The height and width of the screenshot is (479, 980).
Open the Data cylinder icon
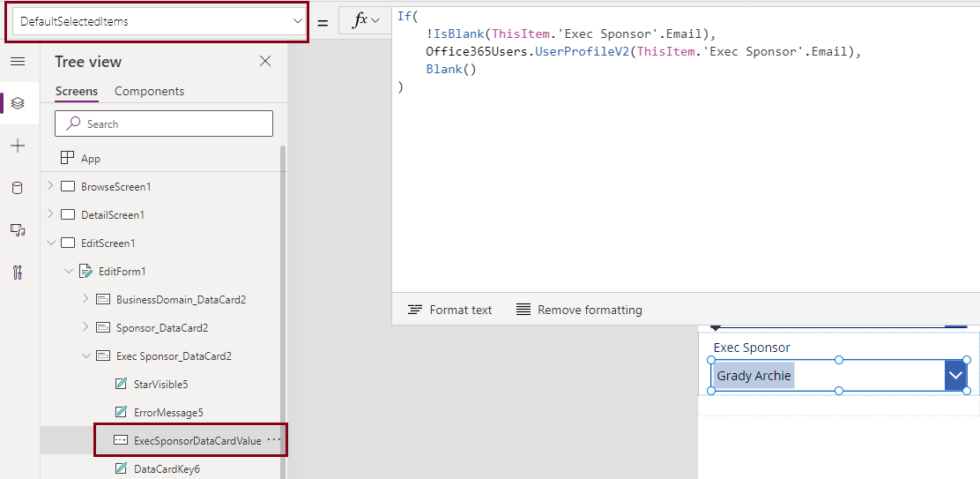(x=19, y=188)
